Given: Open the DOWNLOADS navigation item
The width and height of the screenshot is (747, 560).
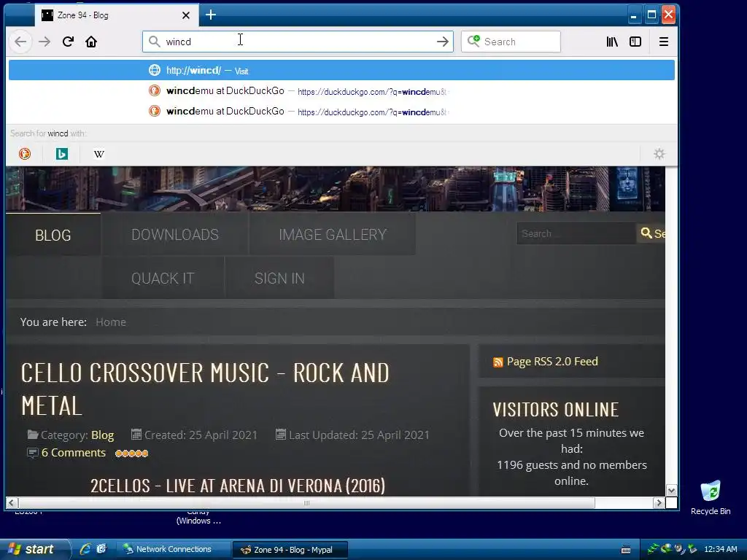Looking at the screenshot, I should (x=175, y=235).
